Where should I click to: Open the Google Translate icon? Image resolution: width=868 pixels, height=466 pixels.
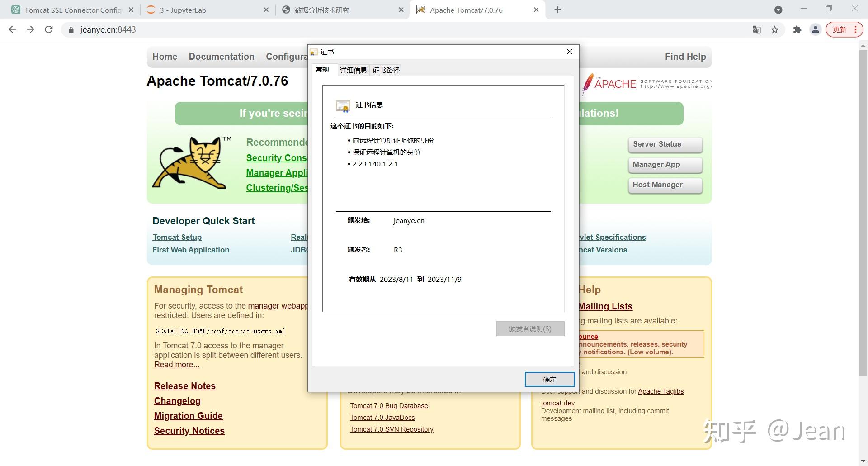tap(756, 30)
